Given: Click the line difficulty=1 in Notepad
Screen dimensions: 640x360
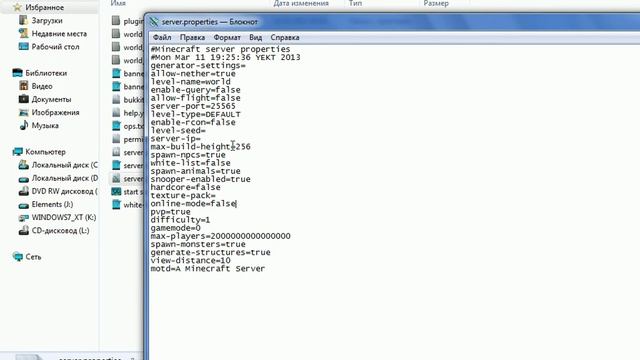Looking at the screenshot, I should tap(180, 220).
